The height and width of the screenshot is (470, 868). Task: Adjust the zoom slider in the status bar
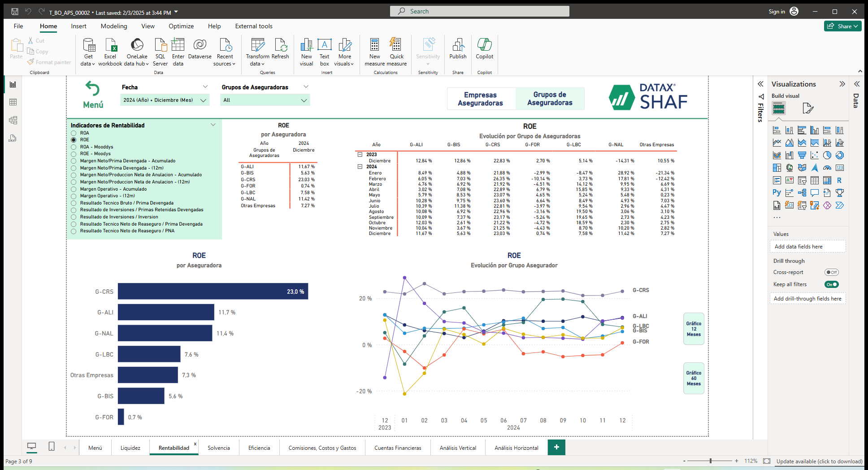coord(710,461)
